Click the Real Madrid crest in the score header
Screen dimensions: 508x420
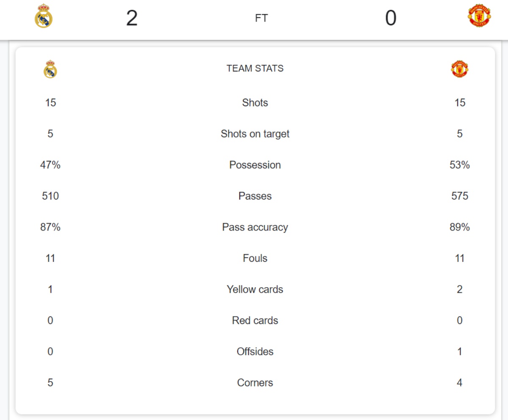(44, 17)
